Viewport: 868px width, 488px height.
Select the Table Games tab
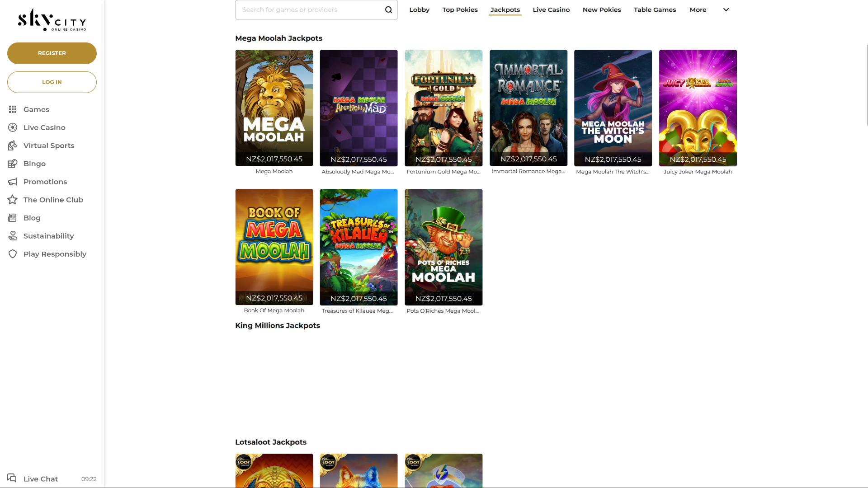(655, 9)
